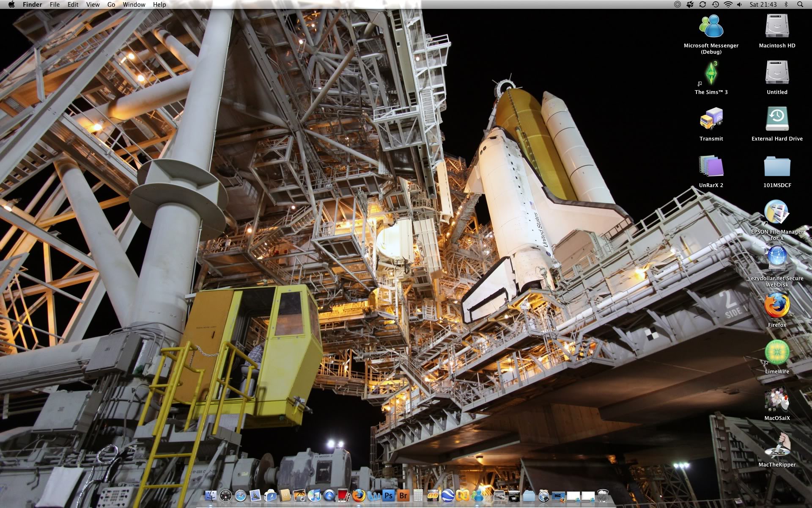
Task: Launch Microsoft Word from the Dock
Action: click(x=374, y=496)
